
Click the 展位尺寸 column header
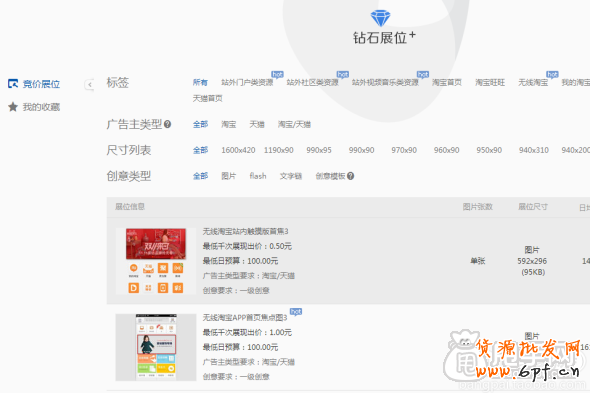(533, 207)
